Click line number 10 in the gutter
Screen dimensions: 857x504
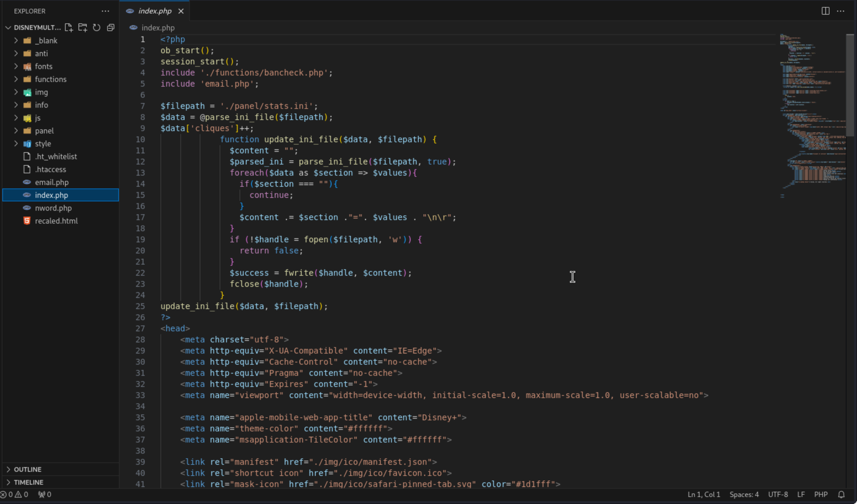click(x=140, y=139)
